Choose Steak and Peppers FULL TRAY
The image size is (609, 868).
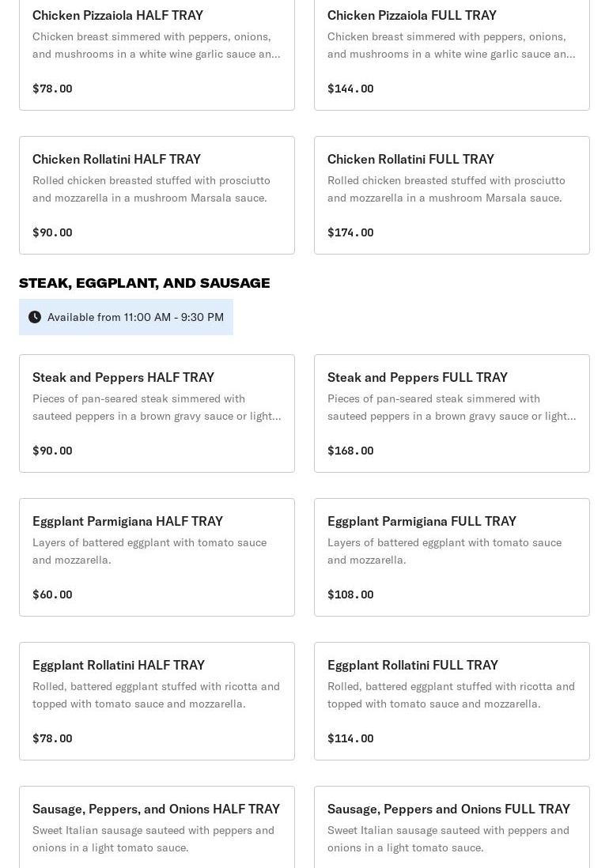coord(452,413)
